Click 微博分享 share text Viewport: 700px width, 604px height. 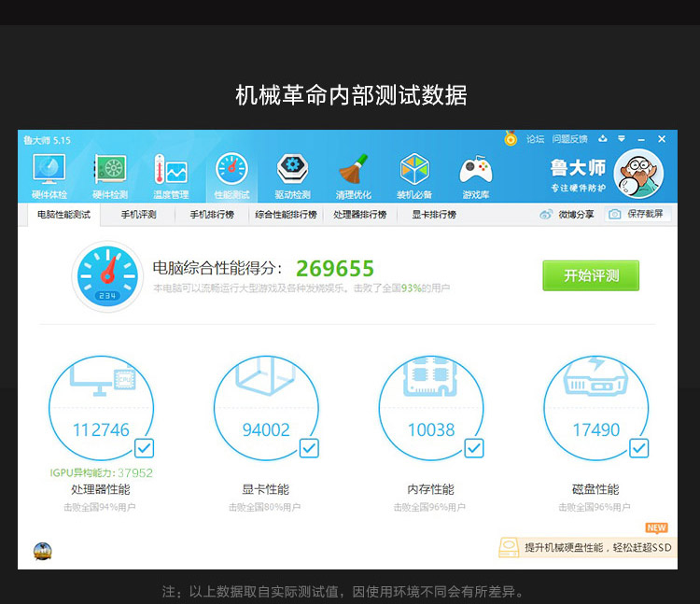click(x=576, y=215)
